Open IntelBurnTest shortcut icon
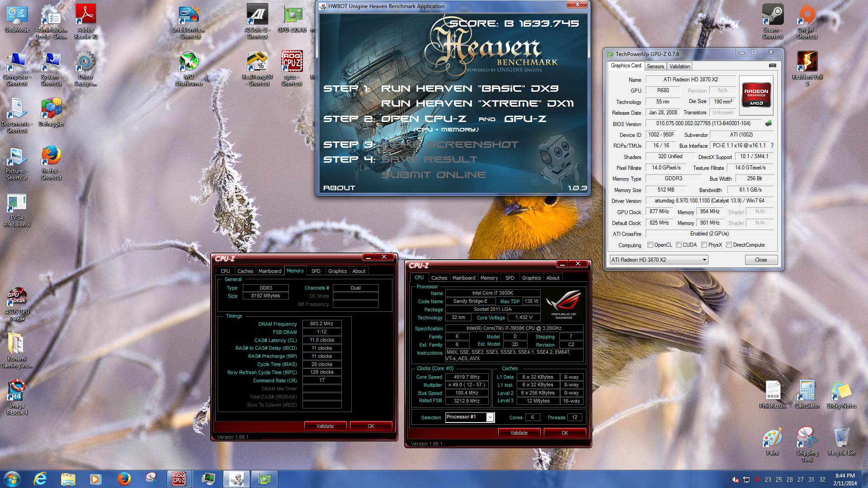 (x=189, y=22)
